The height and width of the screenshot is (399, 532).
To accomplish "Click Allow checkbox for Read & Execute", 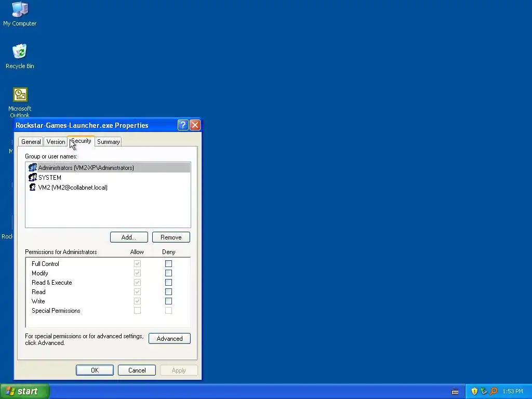I will (x=137, y=282).
